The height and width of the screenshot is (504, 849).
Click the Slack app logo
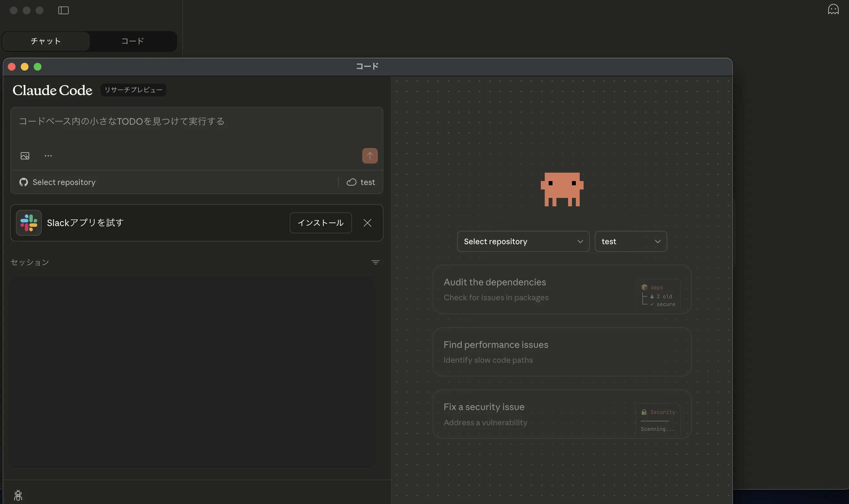coord(29,223)
